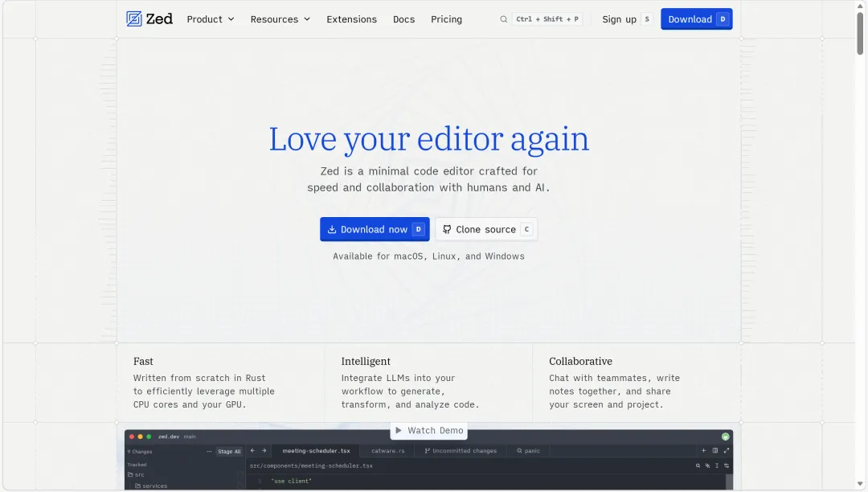Click the scrollbar up arrow
The image size is (868, 492).
(860, 6)
